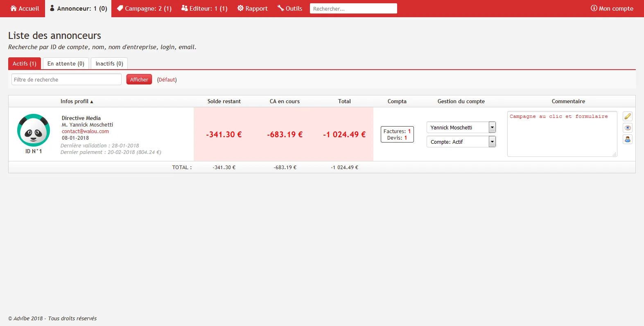Click the pencil edit icon beside the comment
Viewport: 644px width, 326px height.
628,116
